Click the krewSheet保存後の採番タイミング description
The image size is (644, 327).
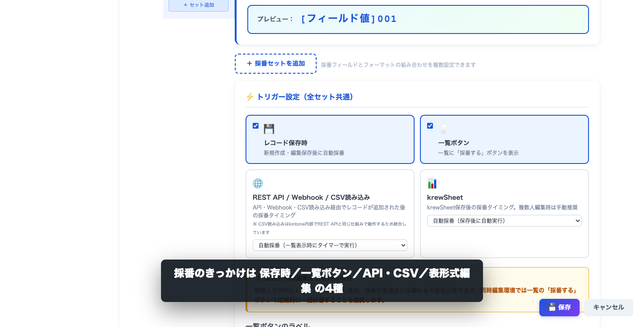[x=502, y=207]
